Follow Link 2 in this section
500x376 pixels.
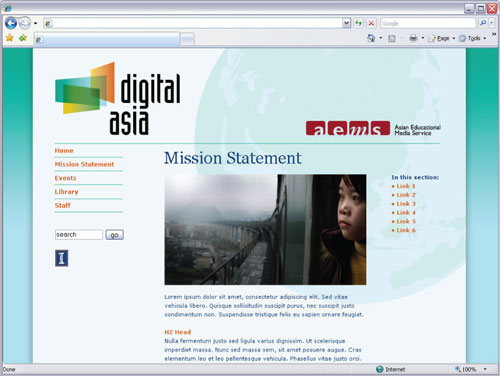click(x=406, y=195)
